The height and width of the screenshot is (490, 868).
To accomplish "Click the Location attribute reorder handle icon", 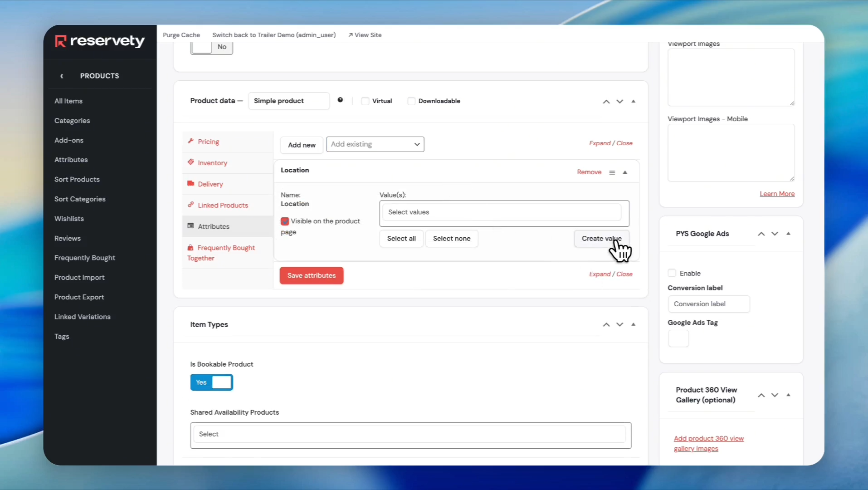I will [612, 172].
